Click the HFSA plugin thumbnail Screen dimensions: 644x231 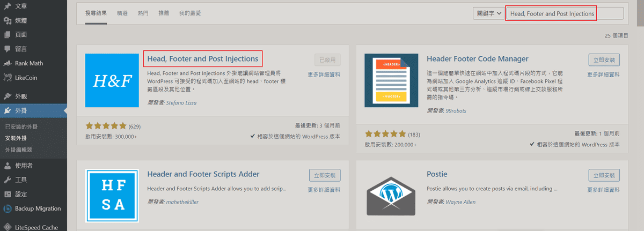[x=112, y=196]
